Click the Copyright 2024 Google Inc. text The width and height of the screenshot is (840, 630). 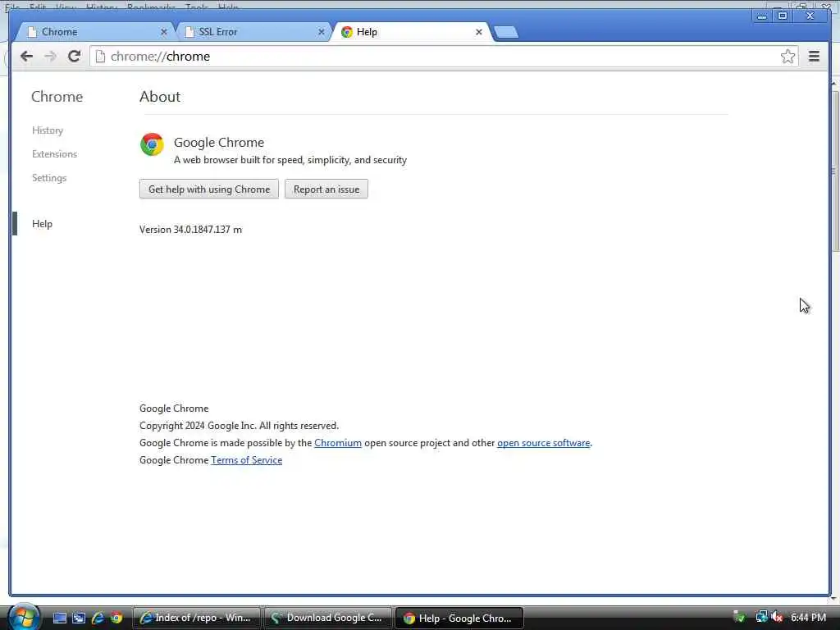coord(239,426)
